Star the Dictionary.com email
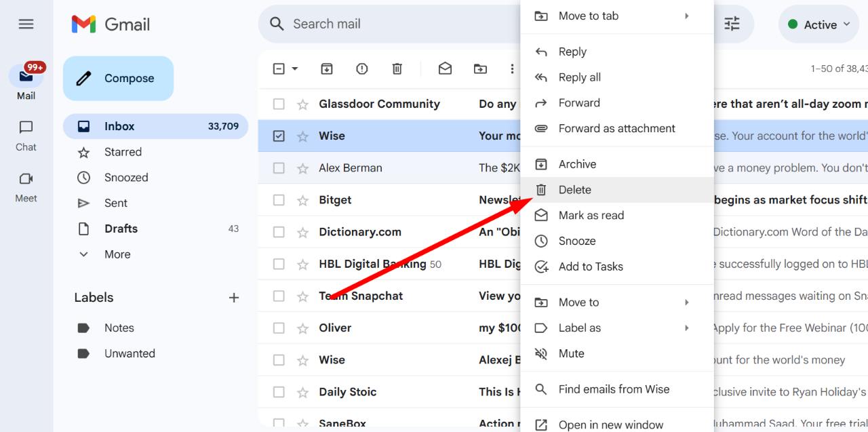 pos(302,232)
